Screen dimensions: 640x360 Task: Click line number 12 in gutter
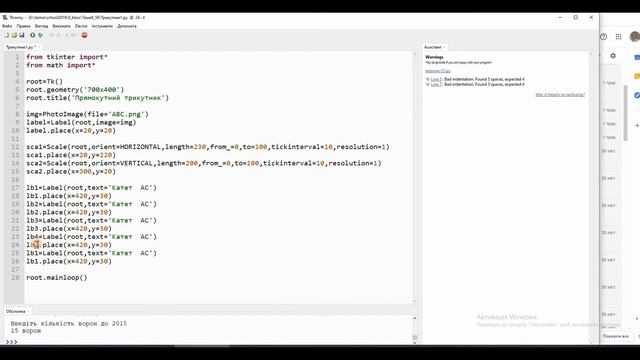[15, 147]
